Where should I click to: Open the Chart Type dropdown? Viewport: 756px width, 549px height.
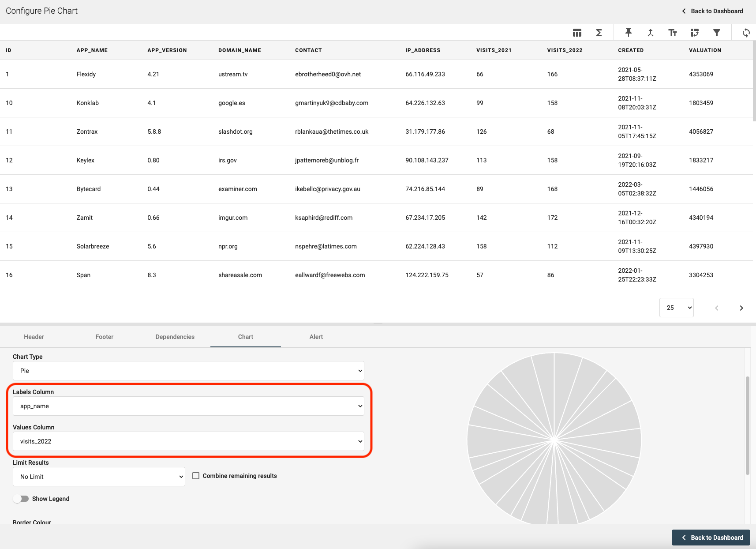188,371
